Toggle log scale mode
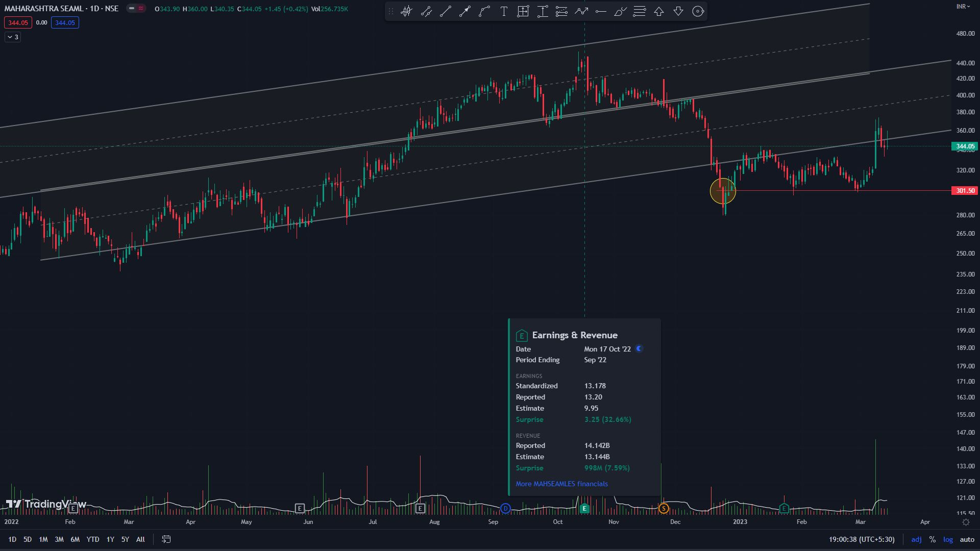This screenshot has height=551, width=980. (x=948, y=539)
